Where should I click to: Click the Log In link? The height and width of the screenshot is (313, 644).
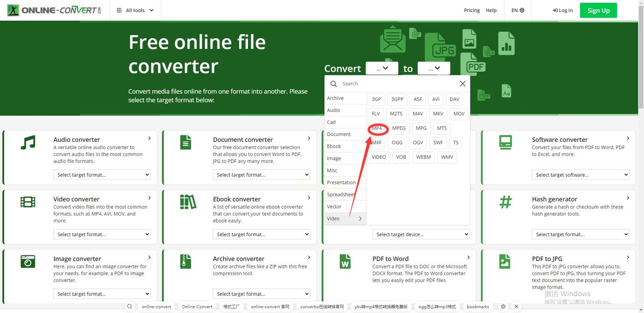(x=563, y=10)
